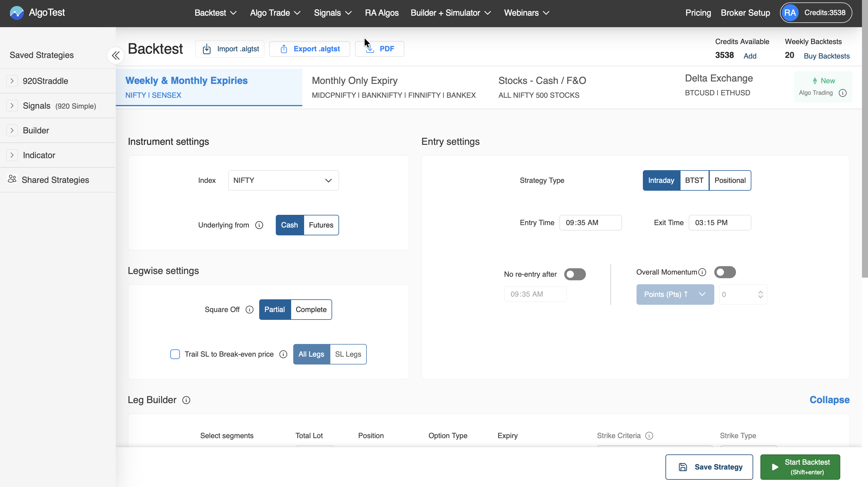This screenshot has width=868, height=487.
Task: Click info icon beside Strike Criteria
Action: click(649, 436)
